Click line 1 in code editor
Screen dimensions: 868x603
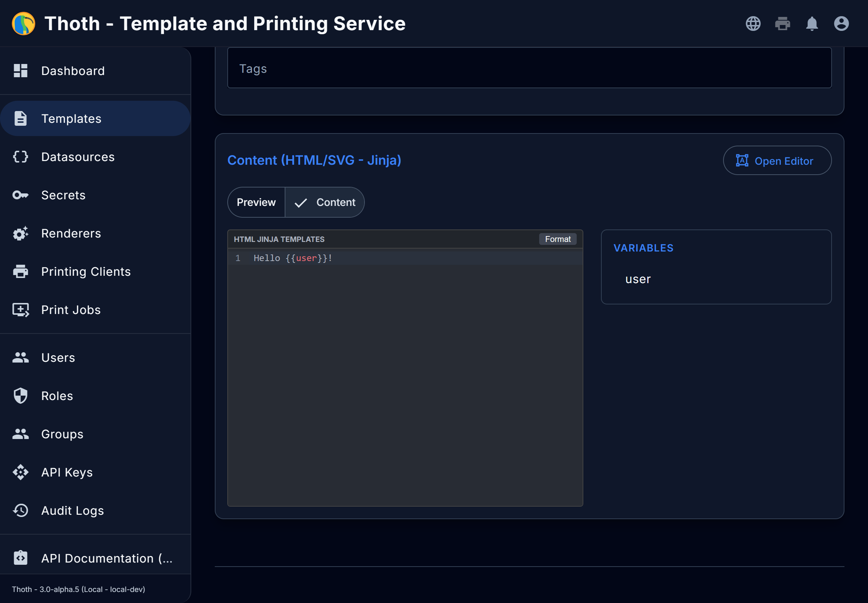pyautogui.click(x=405, y=258)
